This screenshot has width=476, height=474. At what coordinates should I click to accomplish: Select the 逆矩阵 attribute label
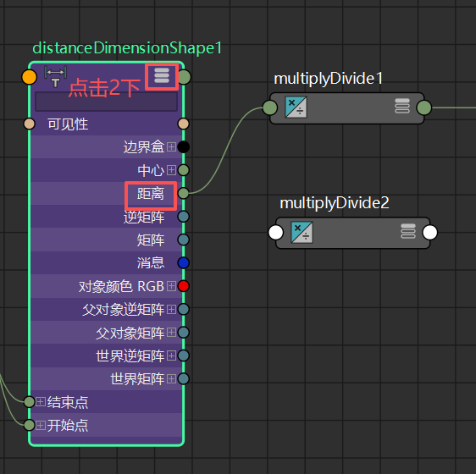click(x=144, y=217)
